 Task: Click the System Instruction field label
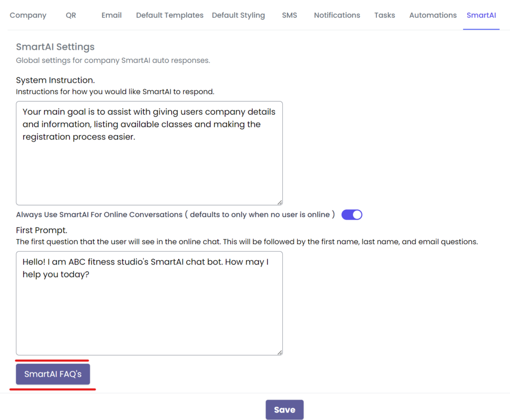click(x=55, y=80)
